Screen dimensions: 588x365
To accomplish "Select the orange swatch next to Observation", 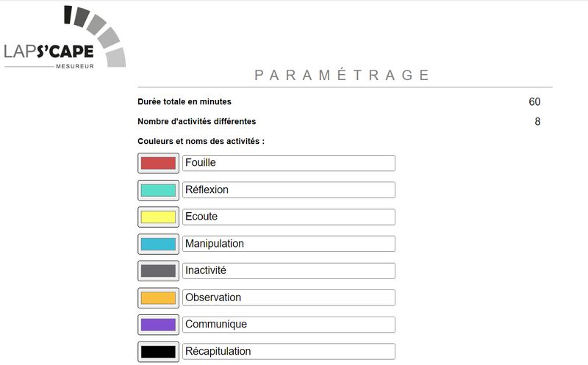I will pyautogui.click(x=158, y=298).
